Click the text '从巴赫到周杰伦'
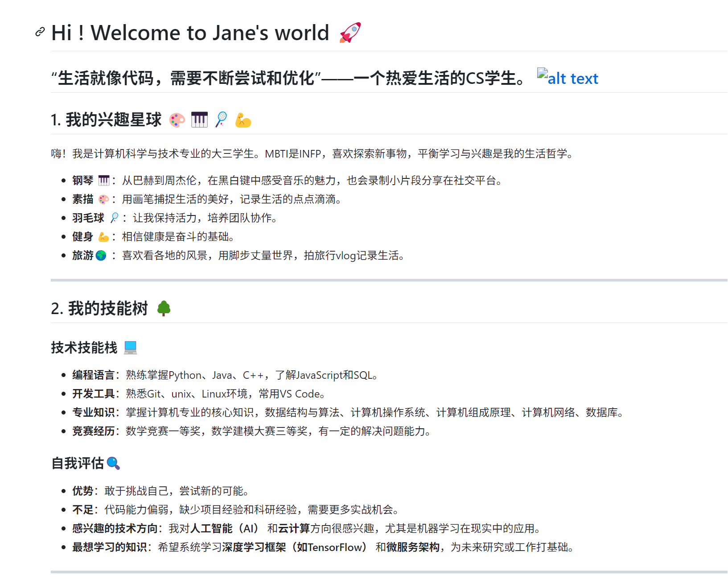This screenshot has width=728, height=580. tap(160, 180)
